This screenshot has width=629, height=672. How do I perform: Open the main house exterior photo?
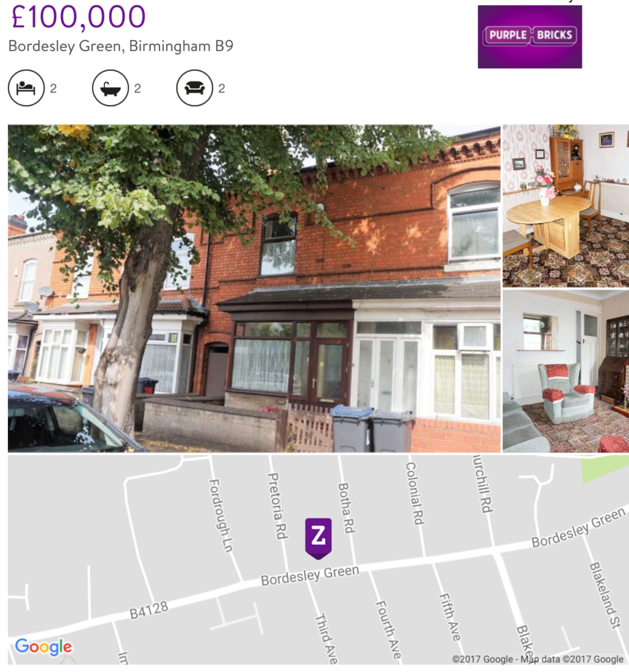click(x=254, y=289)
